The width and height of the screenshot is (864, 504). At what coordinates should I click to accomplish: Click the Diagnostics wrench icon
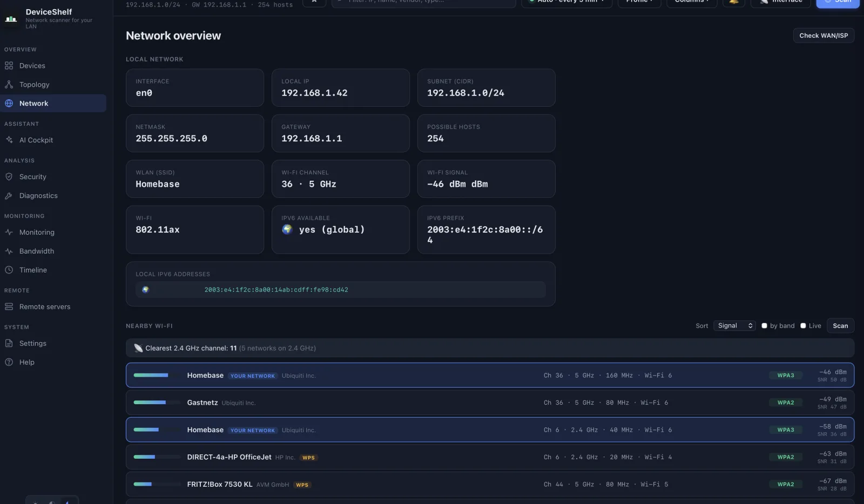(9, 196)
